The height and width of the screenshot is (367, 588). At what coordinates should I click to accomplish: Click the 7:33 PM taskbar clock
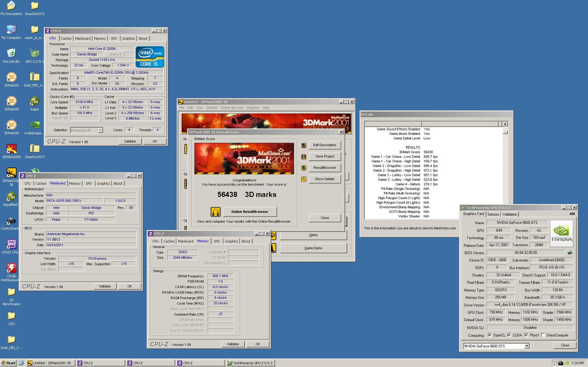(x=577, y=363)
